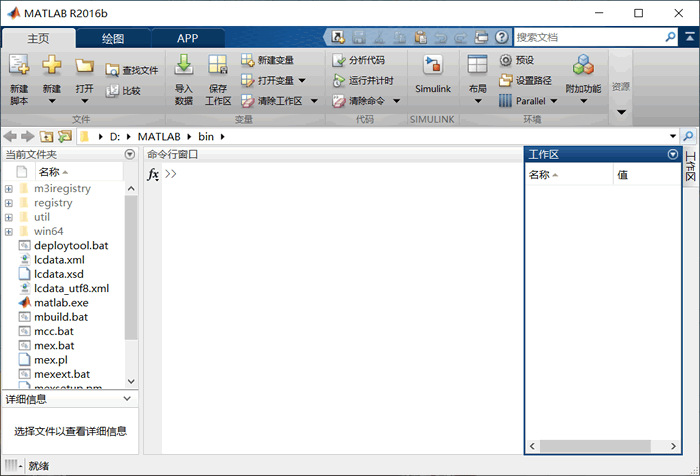Click Compare (比较) in the File section

[x=123, y=91]
